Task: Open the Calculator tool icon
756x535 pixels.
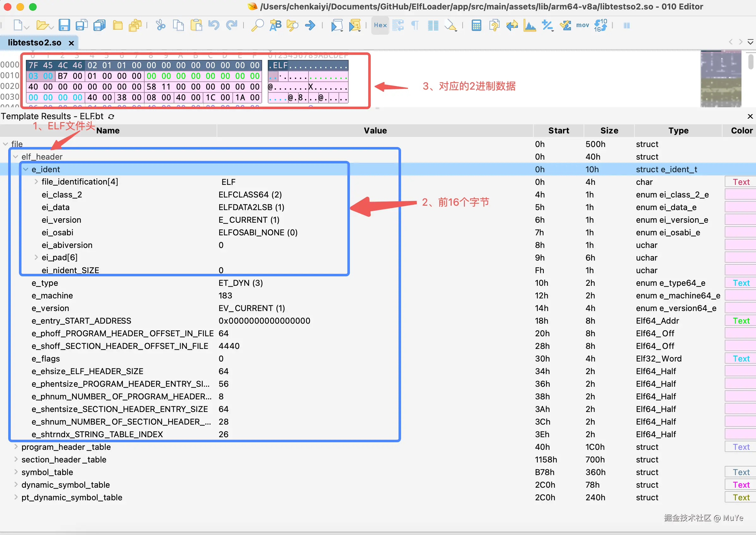Action: click(x=476, y=25)
